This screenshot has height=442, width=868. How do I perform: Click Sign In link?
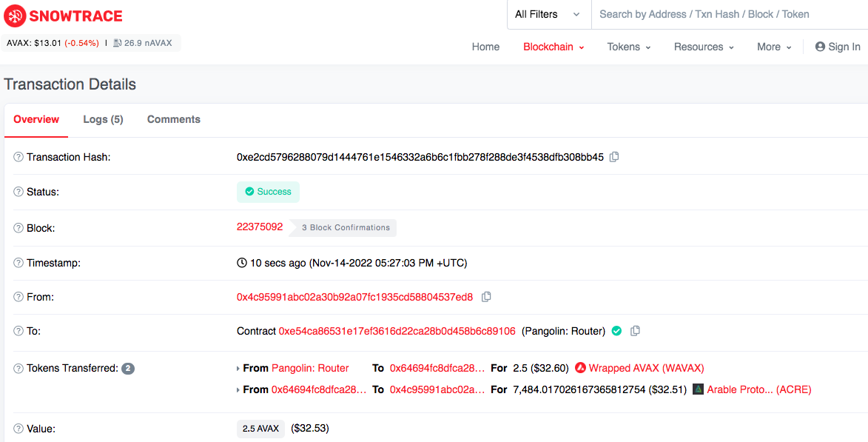point(838,47)
